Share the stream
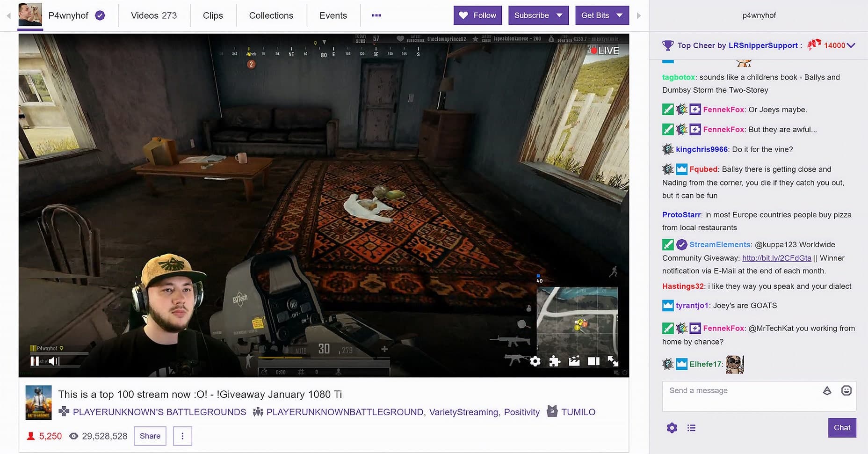Image resolution: width=868 pixels, height=454 pixels. click(150, 436)
